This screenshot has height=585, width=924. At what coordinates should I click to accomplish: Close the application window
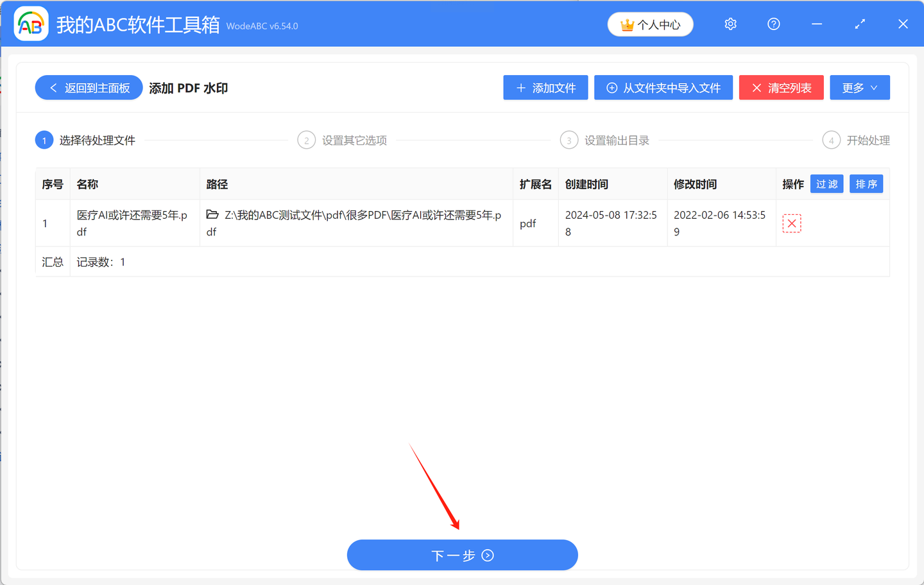[x=903, y=24]
